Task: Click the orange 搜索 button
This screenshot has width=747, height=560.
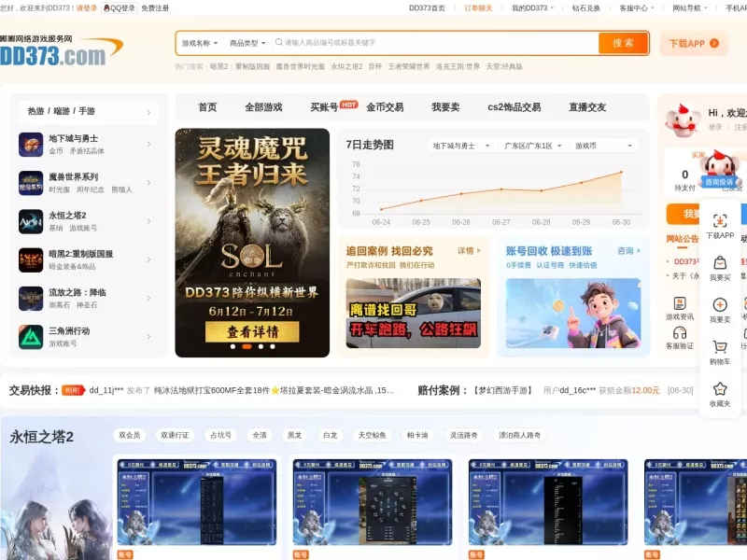Action: pos(623,43)
